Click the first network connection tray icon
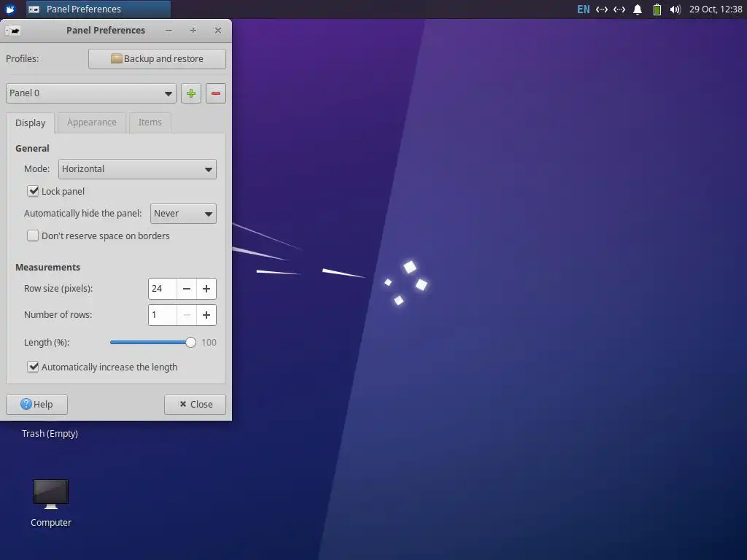Screen dimensions: 747x560 click(x=602, y=9)
